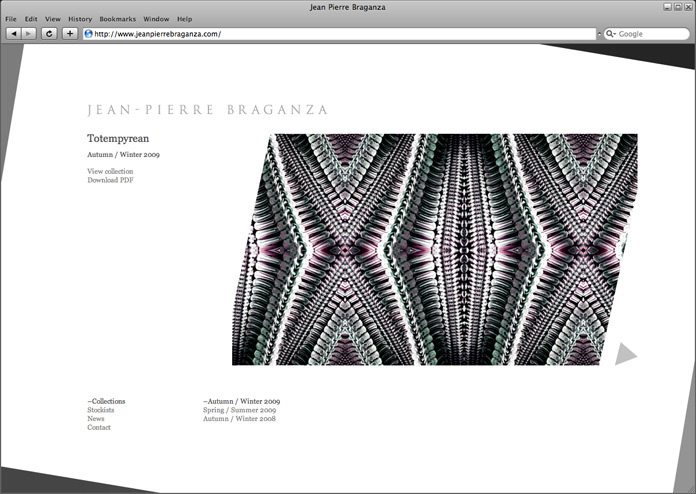This screenshot has width=696, height=494.
Task: Close the browser window
Action: (688, 7)
